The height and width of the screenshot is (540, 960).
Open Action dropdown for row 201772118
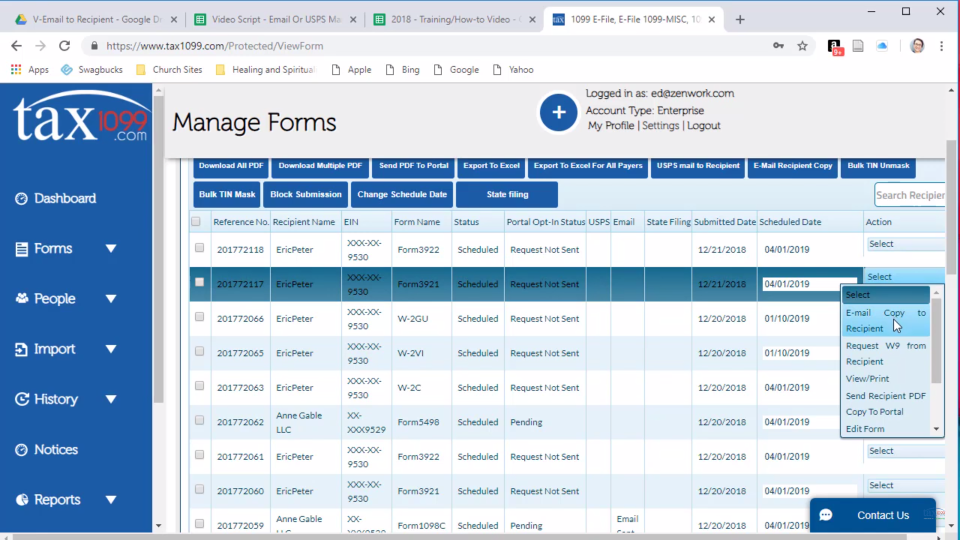906,244
